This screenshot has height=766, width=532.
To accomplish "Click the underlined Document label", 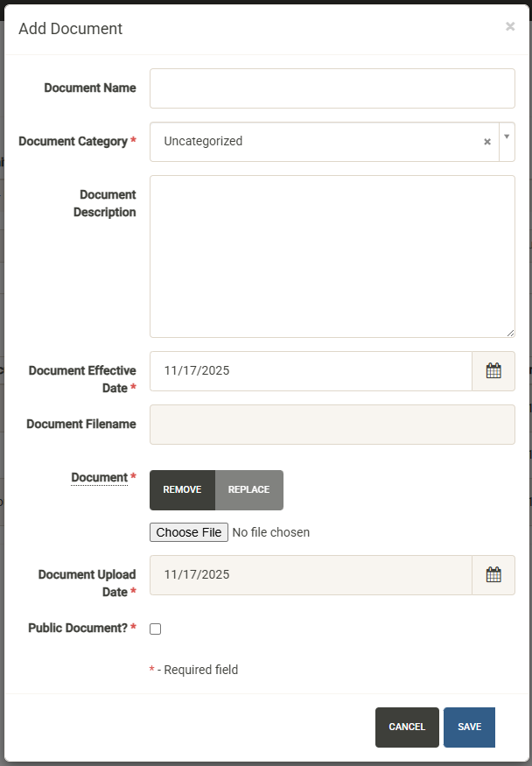I will pos(99,478).
